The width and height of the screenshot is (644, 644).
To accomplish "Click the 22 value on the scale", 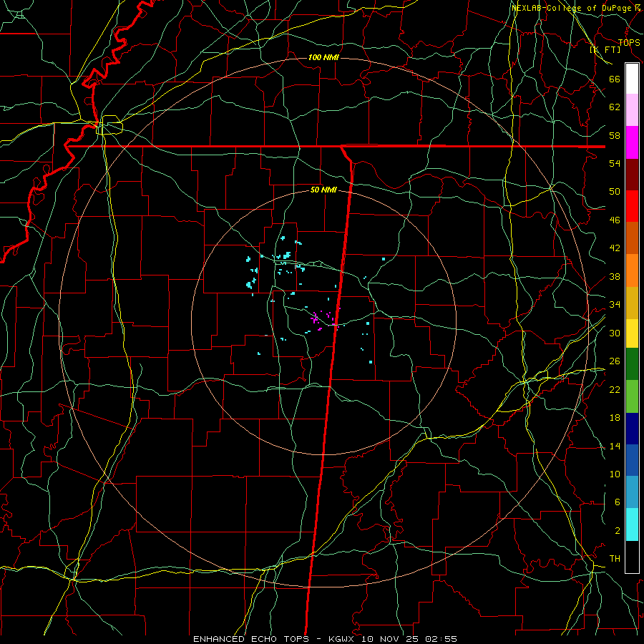I will click(x=615, y=390).
